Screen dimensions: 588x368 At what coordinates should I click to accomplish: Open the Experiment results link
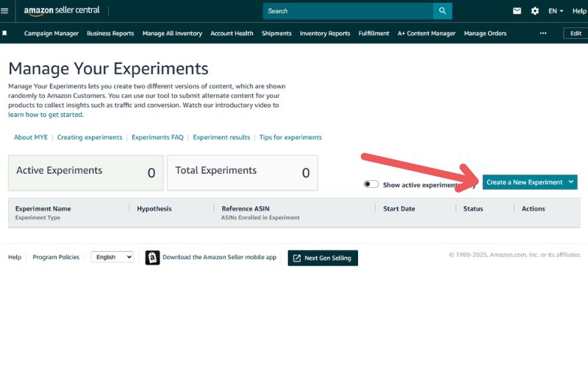click(221, 137)
